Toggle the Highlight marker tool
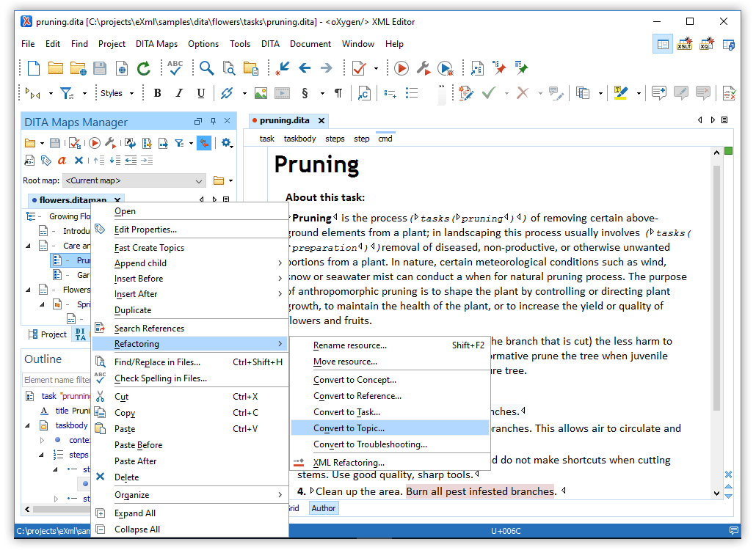Image resolution: width=756 pixels, height=550 pixels. 620,93
